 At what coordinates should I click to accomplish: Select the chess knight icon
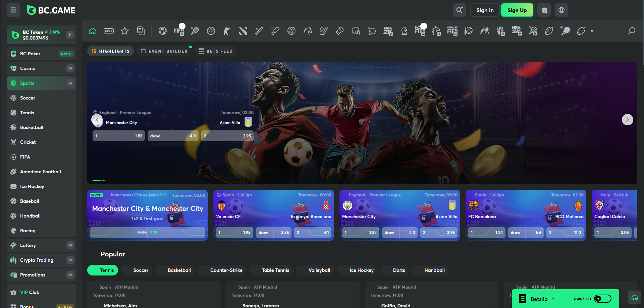pos(404,31)
